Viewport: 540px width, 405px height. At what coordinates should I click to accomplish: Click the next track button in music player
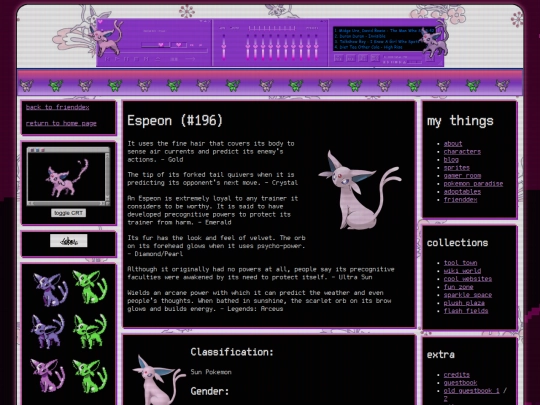pos(146,59)
